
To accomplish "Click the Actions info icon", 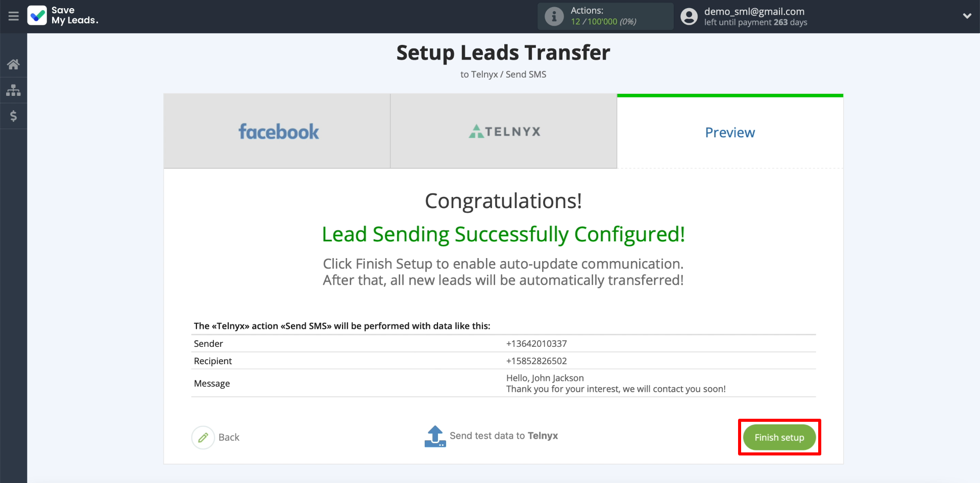I will coord(554,16).
